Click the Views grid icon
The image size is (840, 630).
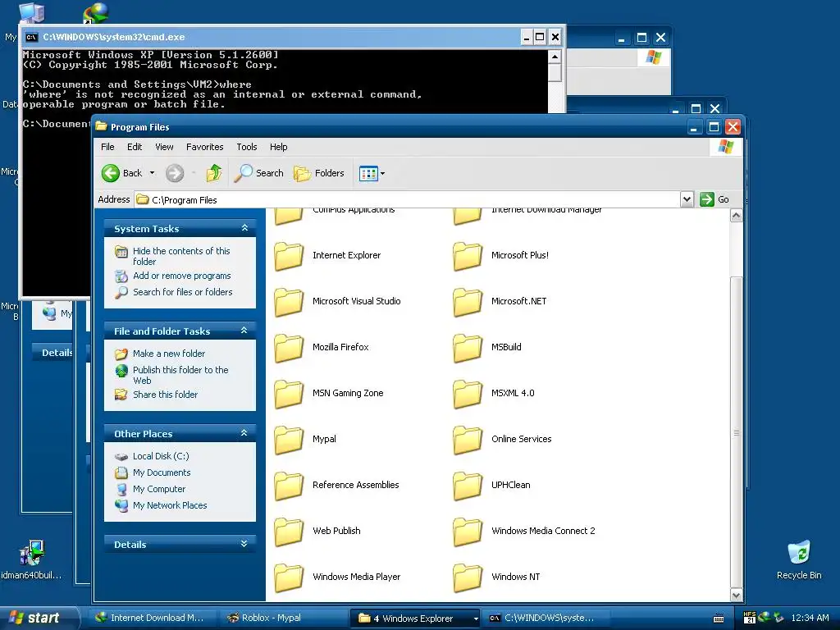pos(368,174)
